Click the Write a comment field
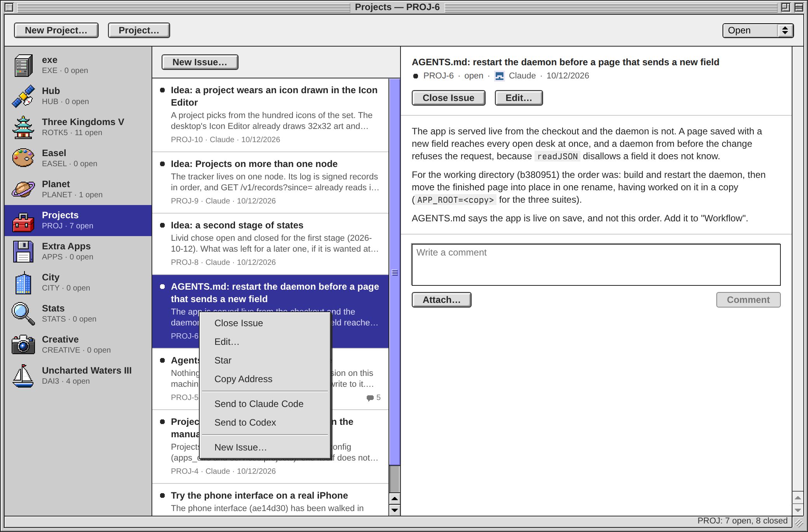Viewport: 808px width, 532px height. [x=596, y=265]
